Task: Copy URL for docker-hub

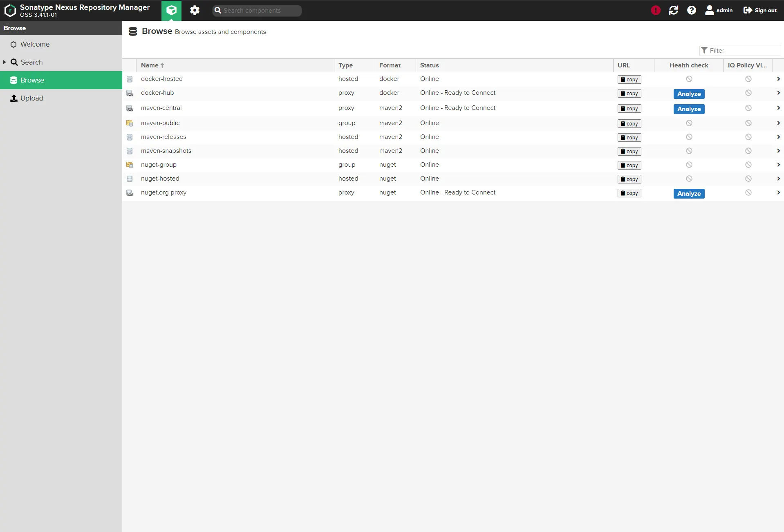Action: pos(629,94)
